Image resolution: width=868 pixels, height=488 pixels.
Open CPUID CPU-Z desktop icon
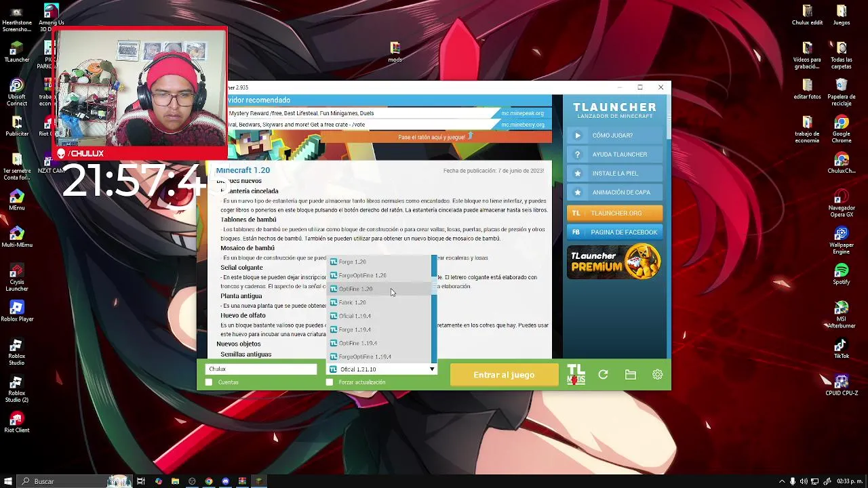click(842, 384)
